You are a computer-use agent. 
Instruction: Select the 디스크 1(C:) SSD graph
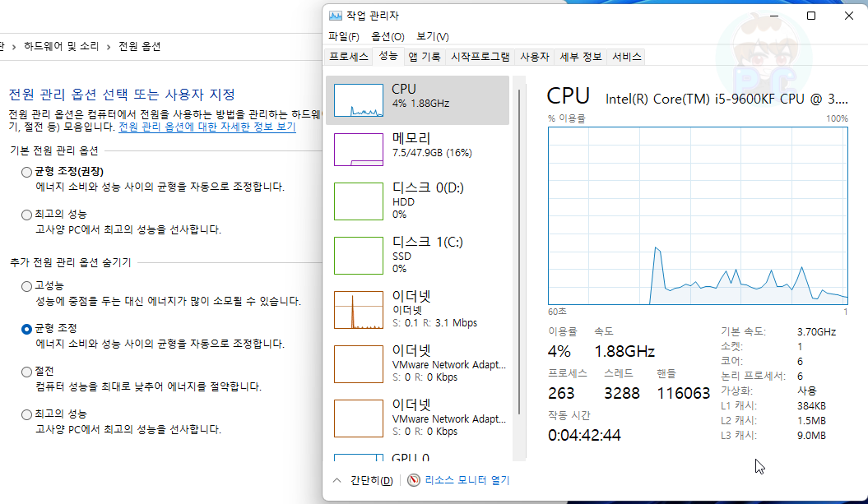pos(359,256)
